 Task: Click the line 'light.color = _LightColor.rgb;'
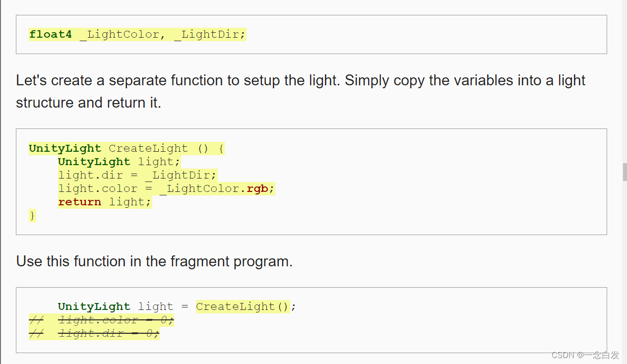[x=166, y=188]
